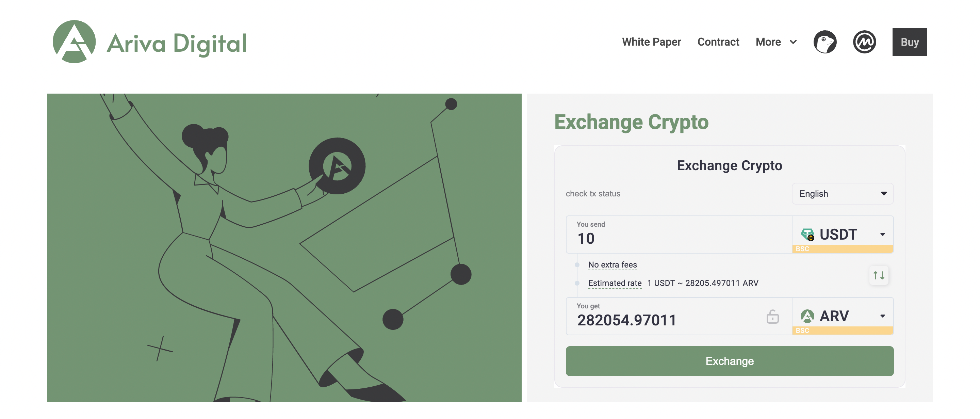
Task: Click the green Exchange button
Action: tap(729, 361)
